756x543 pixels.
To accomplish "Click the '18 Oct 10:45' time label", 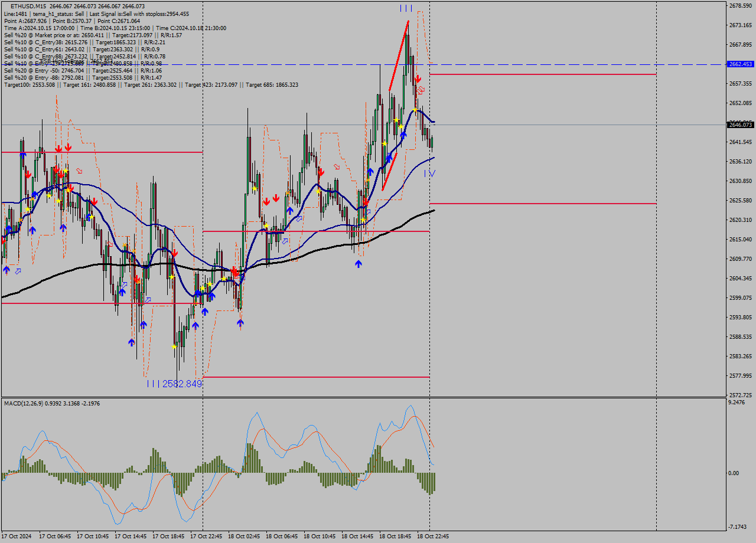I will [320, 537].
